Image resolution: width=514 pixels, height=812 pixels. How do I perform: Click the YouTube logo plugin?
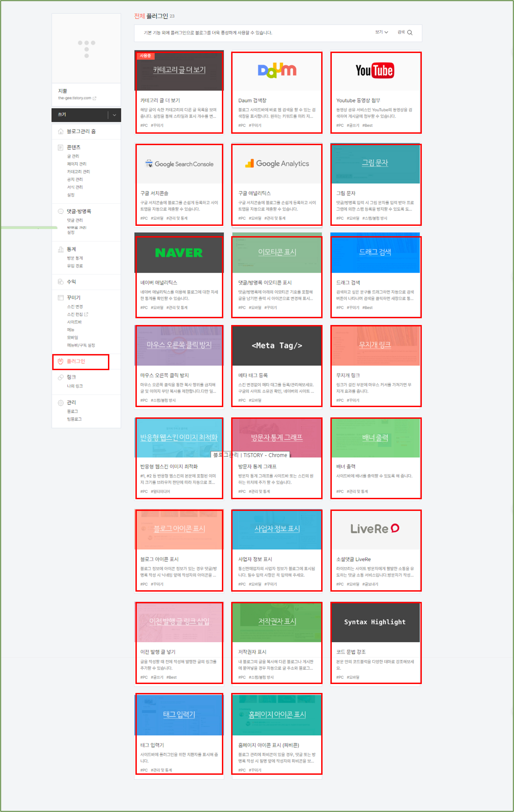[375, 70]
